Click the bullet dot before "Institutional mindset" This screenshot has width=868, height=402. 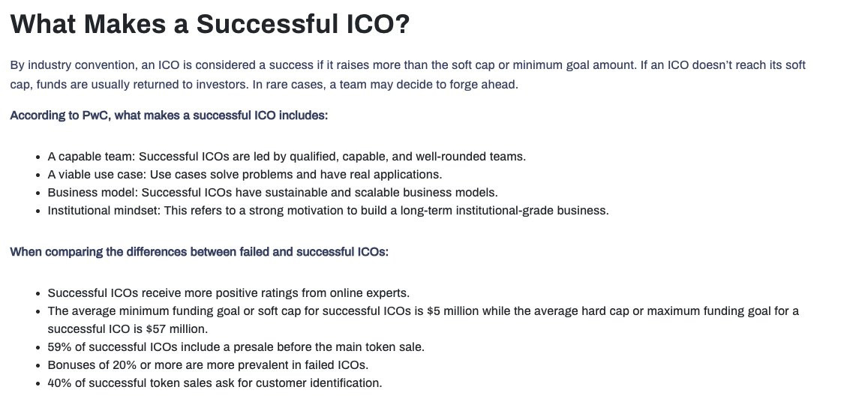tap(38, 211)
